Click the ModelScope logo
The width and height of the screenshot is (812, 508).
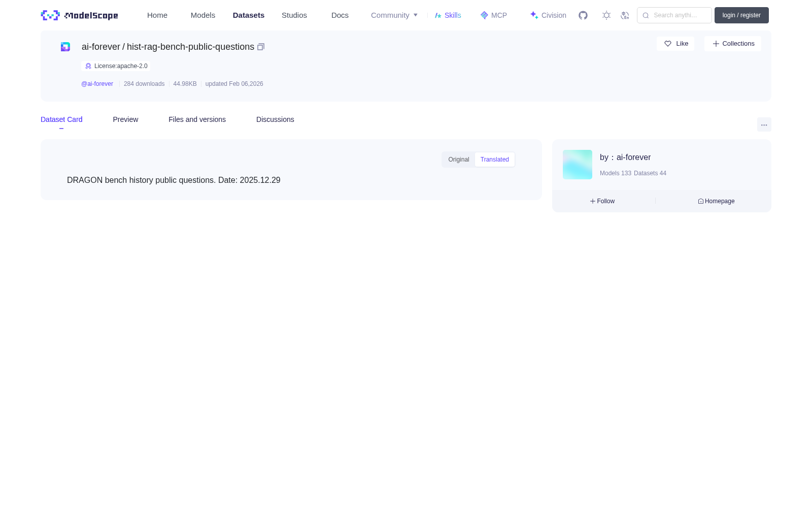(x=79, y=15)
